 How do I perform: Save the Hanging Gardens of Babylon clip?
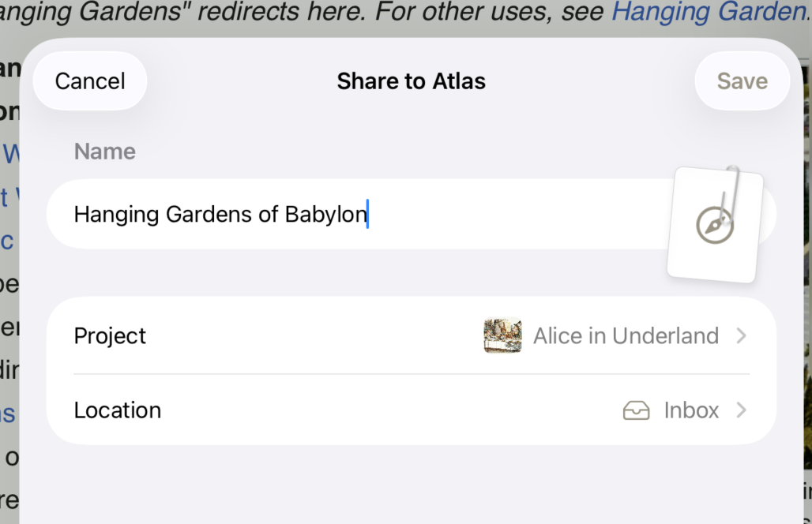742,80
